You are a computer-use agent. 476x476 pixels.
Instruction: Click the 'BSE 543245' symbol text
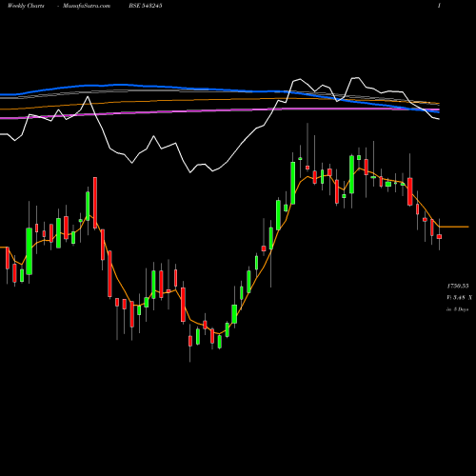(146, 6)
